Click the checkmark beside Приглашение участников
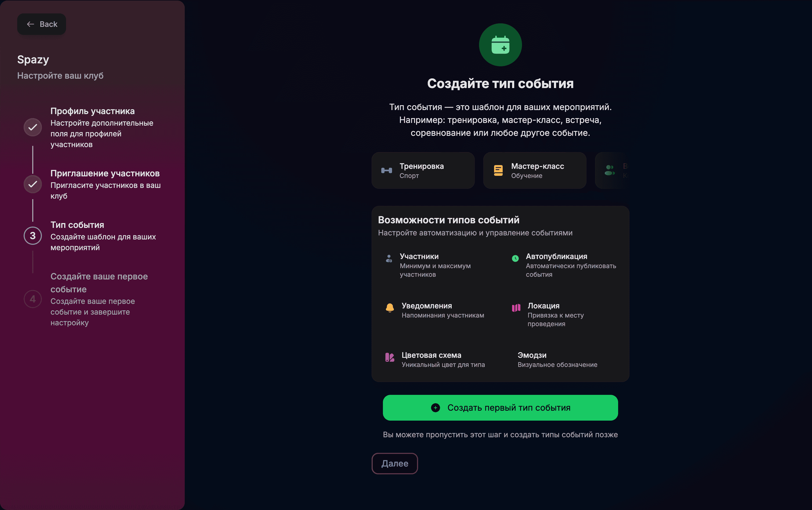Image resolution: width=812 pixels, height=510 pixels. (x=32, y=184)
